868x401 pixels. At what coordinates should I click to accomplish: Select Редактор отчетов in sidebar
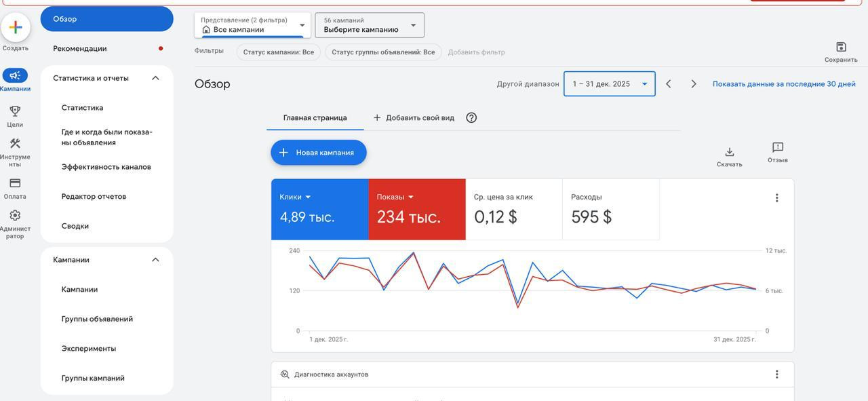pyautogui.click(x=94, y=197)
